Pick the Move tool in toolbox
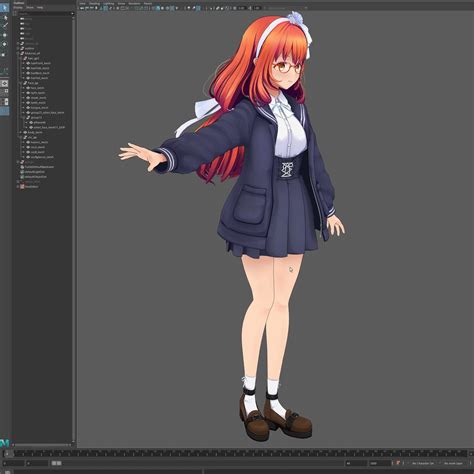 click(x=4, y=35)
